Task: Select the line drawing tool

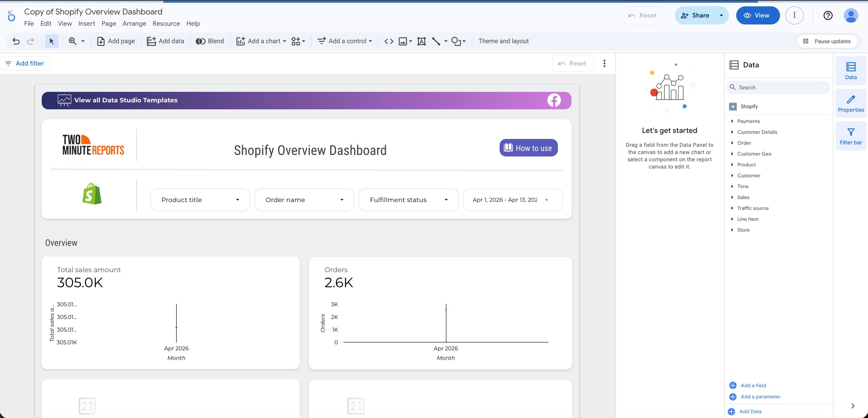Action: coord(436,41)
